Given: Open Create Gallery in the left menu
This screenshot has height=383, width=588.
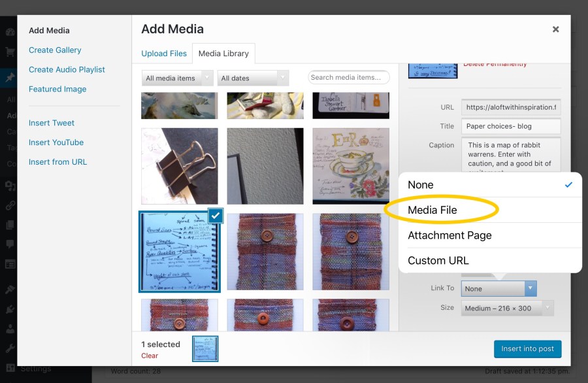Looking at the screenshot, I should click(x=55, y=50).
